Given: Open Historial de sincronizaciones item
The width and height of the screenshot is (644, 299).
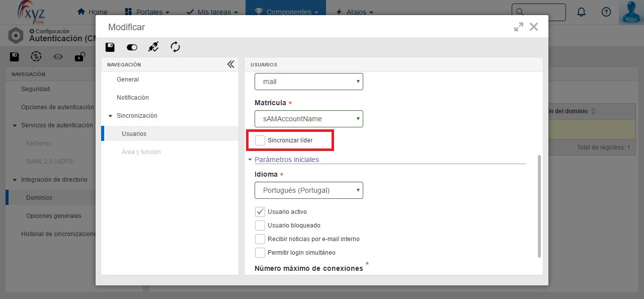Looking at the screenshot, I should [58, 234].
